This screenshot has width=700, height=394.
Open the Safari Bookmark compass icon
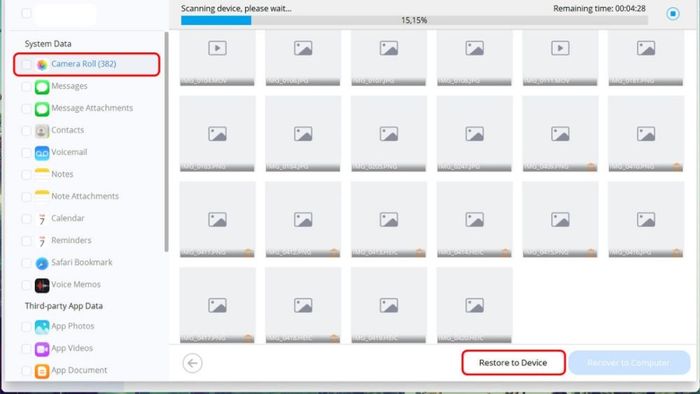click(x=42, y=263)
